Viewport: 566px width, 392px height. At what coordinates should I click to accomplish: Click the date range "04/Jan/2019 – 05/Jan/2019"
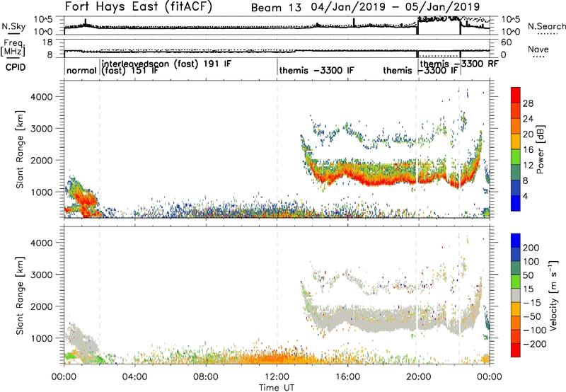[395, 7]
